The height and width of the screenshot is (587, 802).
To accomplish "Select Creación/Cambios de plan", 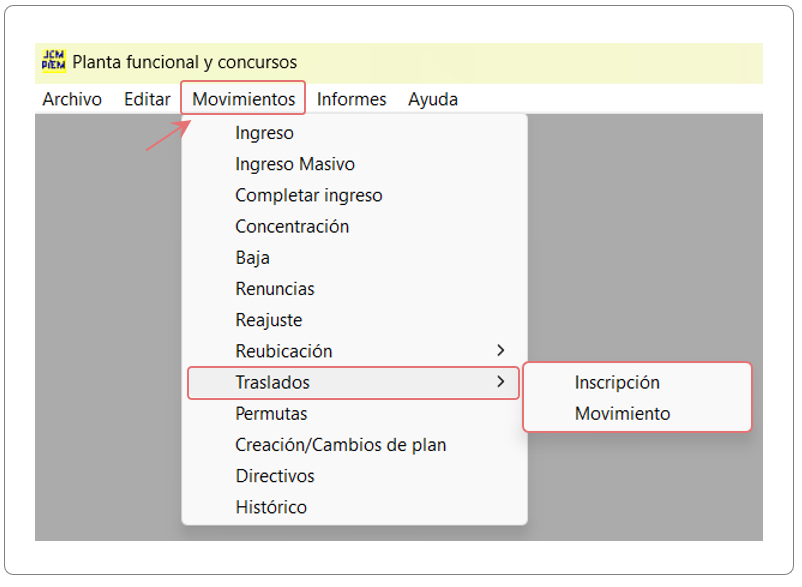I will click(x=354, y=445).
